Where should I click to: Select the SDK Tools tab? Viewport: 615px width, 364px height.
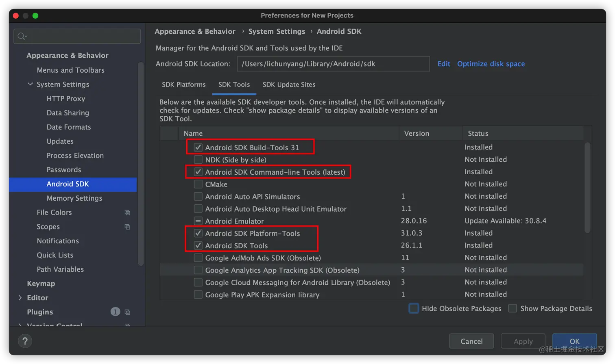coord(234,84)
